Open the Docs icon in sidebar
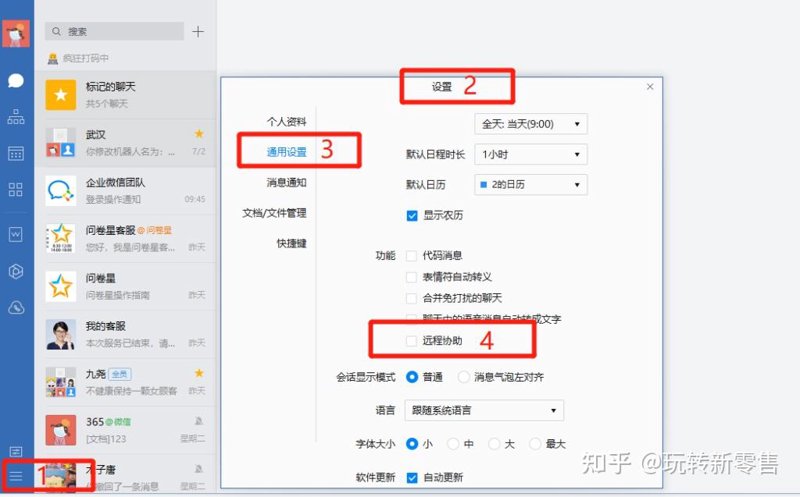Viewport: 800px width, 497px height. coord(16,234)
